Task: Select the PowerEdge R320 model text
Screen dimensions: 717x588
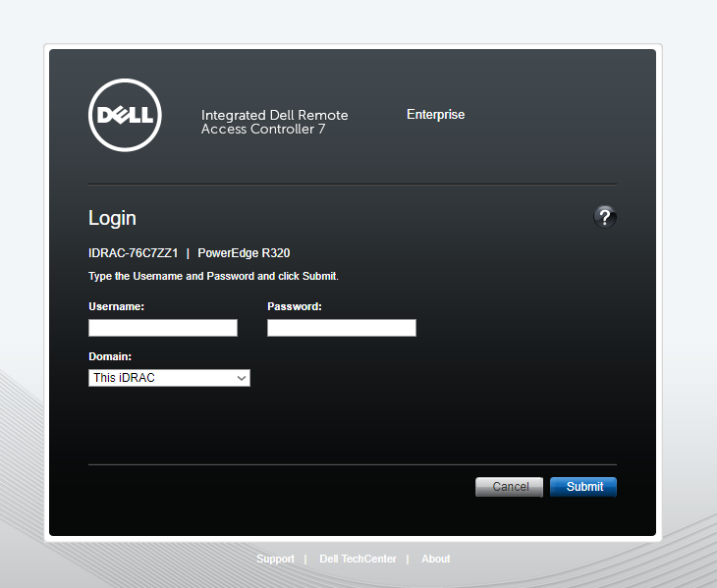Action: (x=244, y=253)
